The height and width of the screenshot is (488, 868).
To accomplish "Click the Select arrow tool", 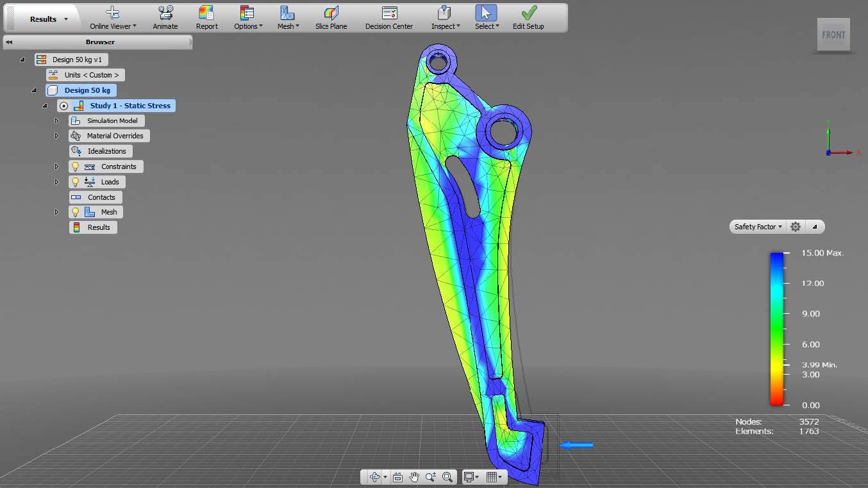I will click(486, 13).
